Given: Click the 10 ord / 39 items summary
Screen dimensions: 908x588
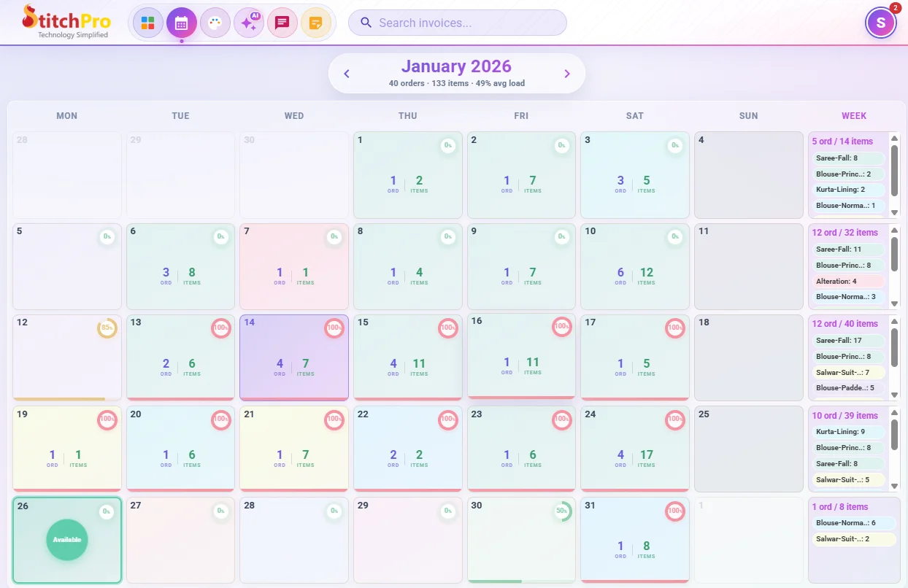Looking at the screenshot, I should (844, 416).
